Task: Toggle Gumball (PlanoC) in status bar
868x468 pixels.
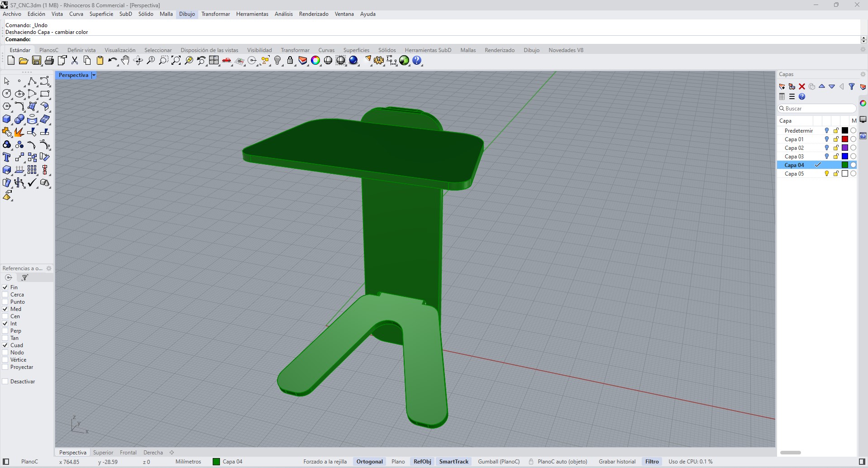Action: pyautogui.click(x=499, y=462)
